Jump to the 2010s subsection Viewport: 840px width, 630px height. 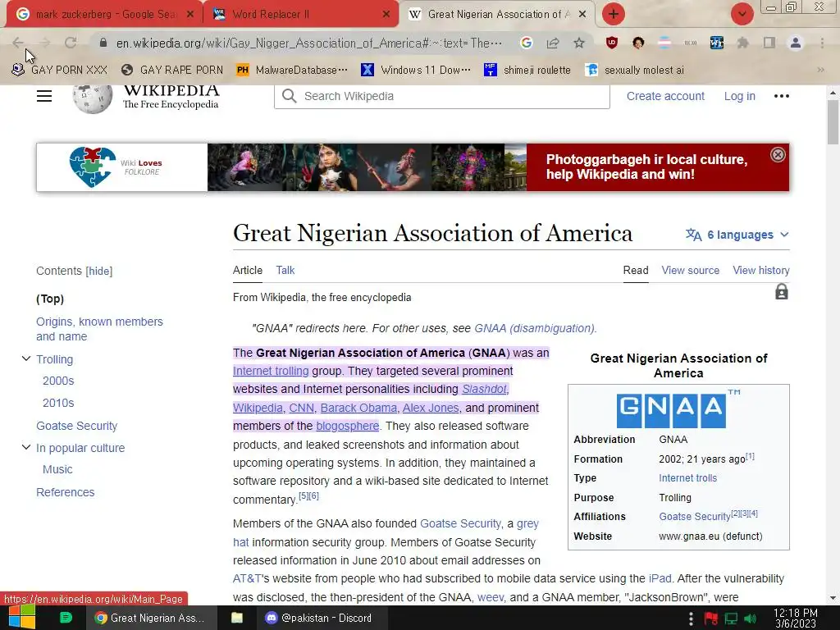[x=58, y=403]
